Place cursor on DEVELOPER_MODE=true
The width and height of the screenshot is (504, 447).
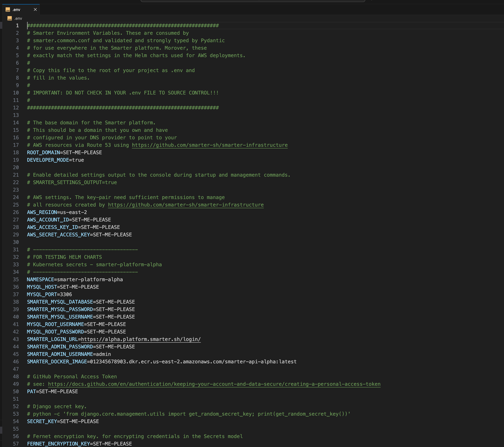click(x=55, y=160)
